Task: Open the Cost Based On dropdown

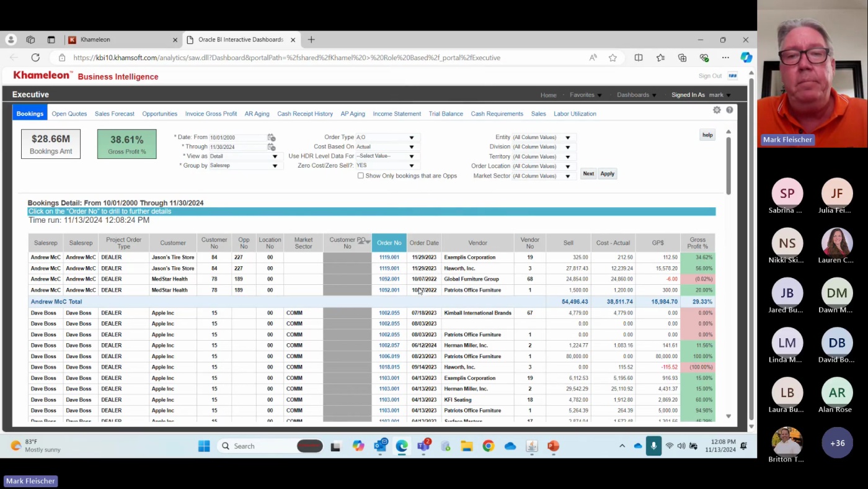Action: click(411, 147)
